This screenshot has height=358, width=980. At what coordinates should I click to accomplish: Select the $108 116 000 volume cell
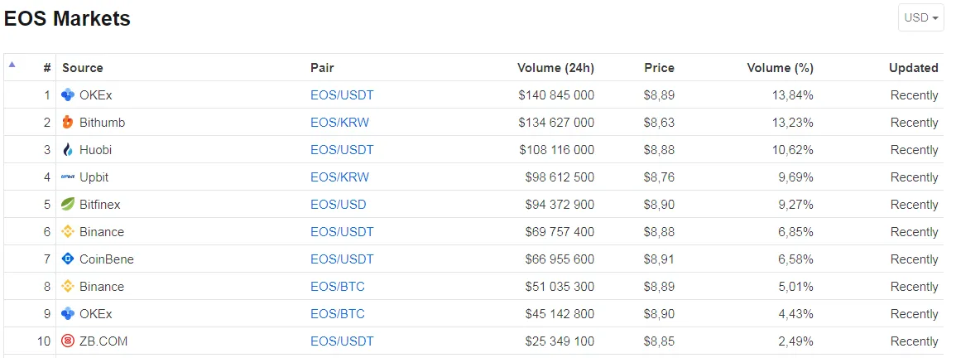tap(556, 150)
